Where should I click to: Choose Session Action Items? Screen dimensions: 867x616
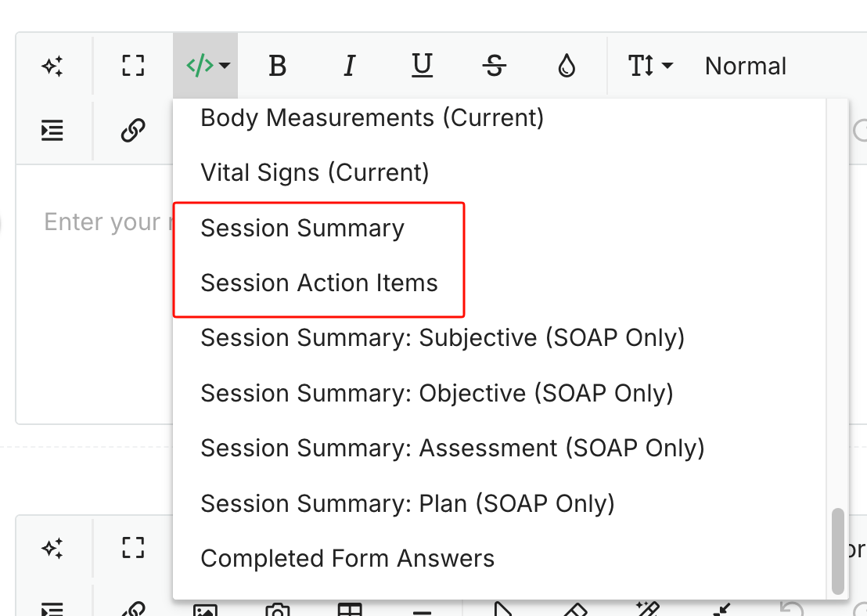319,283
